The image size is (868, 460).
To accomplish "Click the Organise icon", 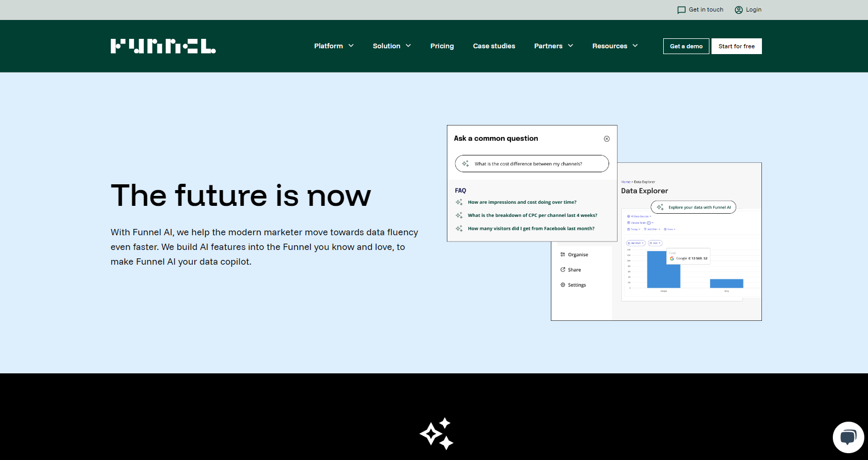I will pos(563,255).
